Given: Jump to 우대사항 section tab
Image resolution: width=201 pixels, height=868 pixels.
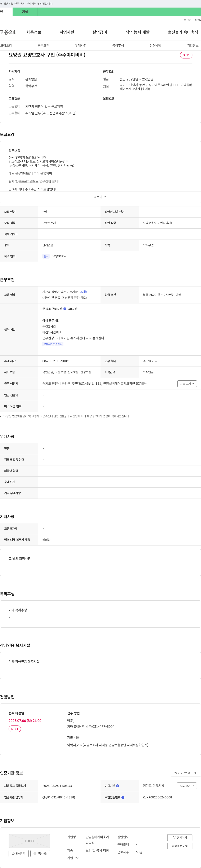Looking at the screenshot, I should (81, 45).
